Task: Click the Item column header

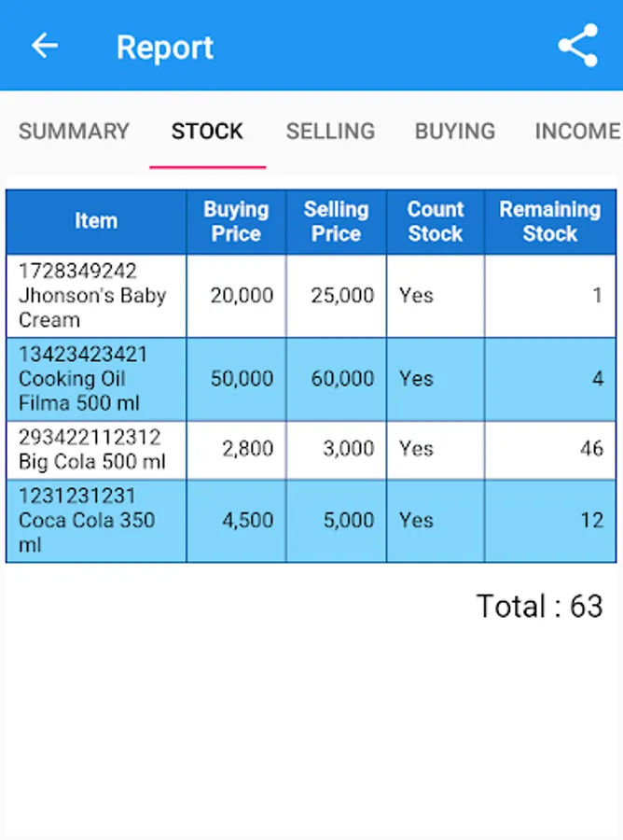Action: click(x=96, y=221)
